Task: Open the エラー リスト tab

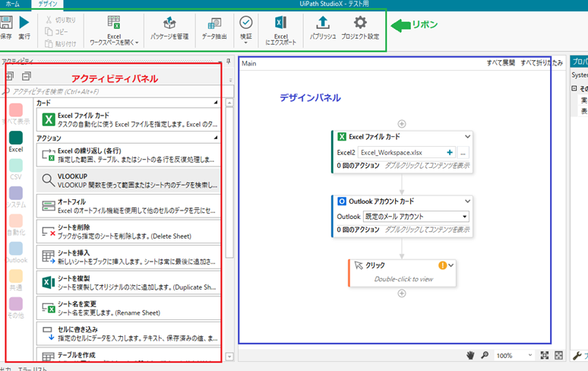Action: [32, 369]
